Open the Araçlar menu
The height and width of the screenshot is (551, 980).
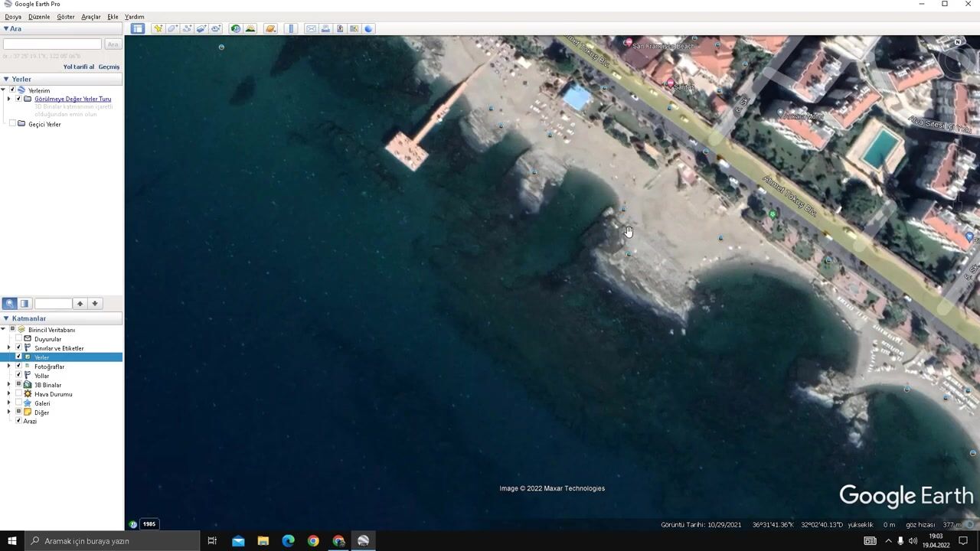(90, 17)
